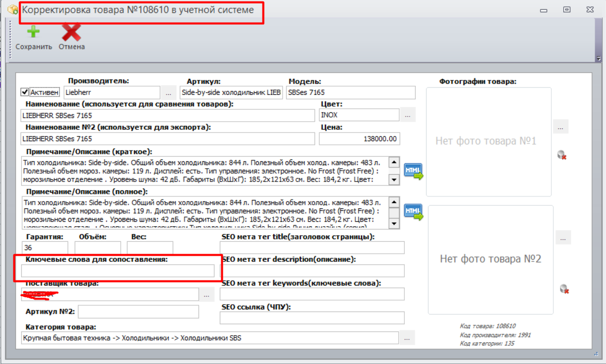
Task: Click the SEO meta title field
Action: point(312,247)
